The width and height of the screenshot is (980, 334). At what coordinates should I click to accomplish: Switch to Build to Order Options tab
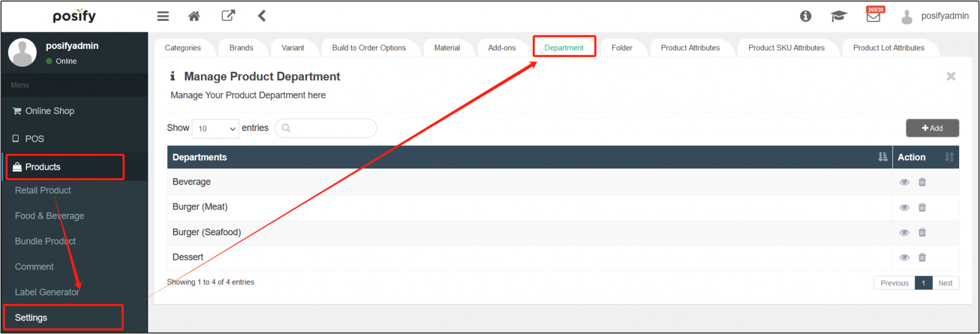coord(369,48)
